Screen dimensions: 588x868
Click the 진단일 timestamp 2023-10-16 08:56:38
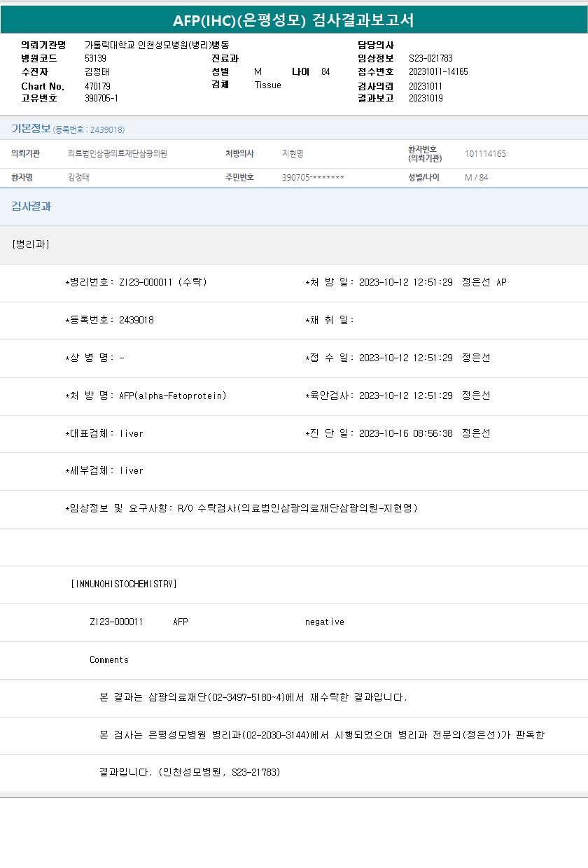point(405,433)
